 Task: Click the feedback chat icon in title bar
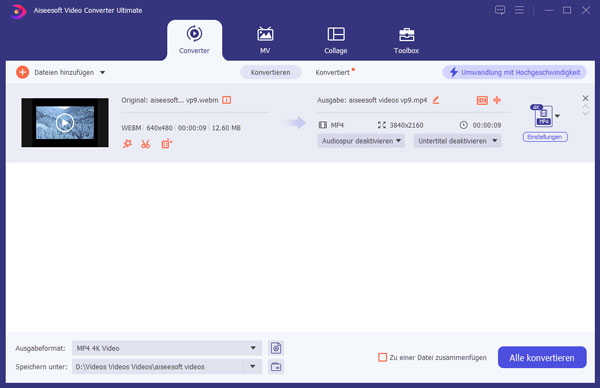(x=500, y=10)
